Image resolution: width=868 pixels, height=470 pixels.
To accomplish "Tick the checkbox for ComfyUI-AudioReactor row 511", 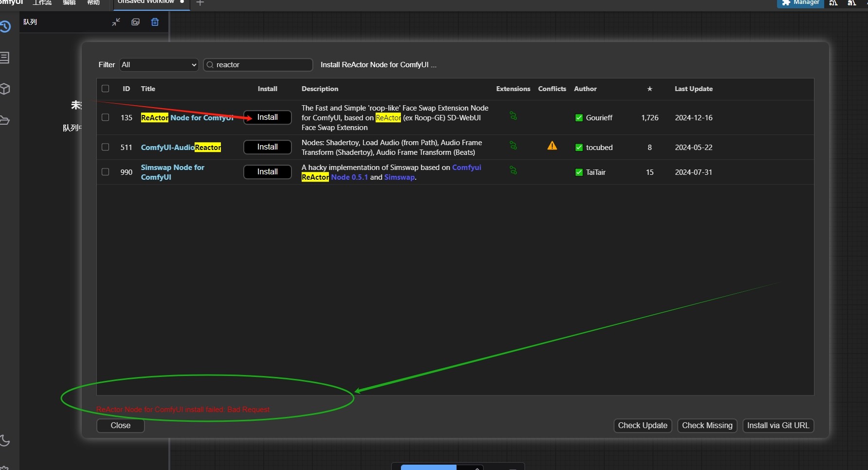I will click(105, 147).
